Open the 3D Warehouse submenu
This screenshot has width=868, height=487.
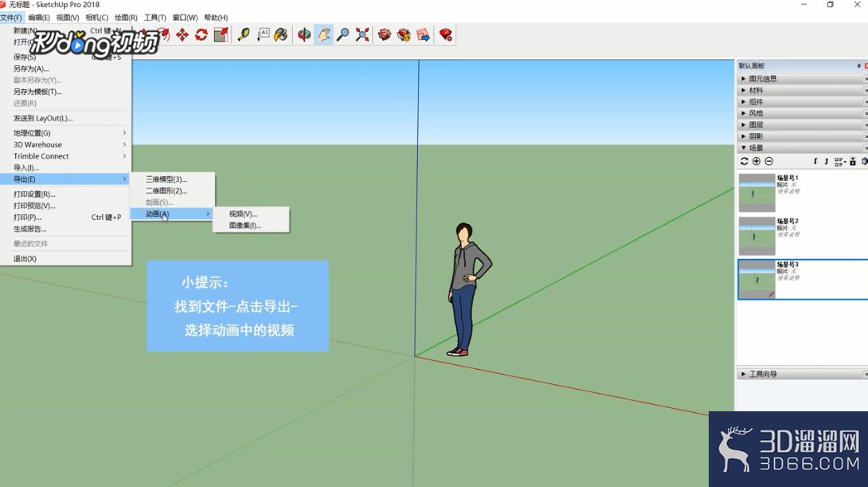(x=66, y=144)
